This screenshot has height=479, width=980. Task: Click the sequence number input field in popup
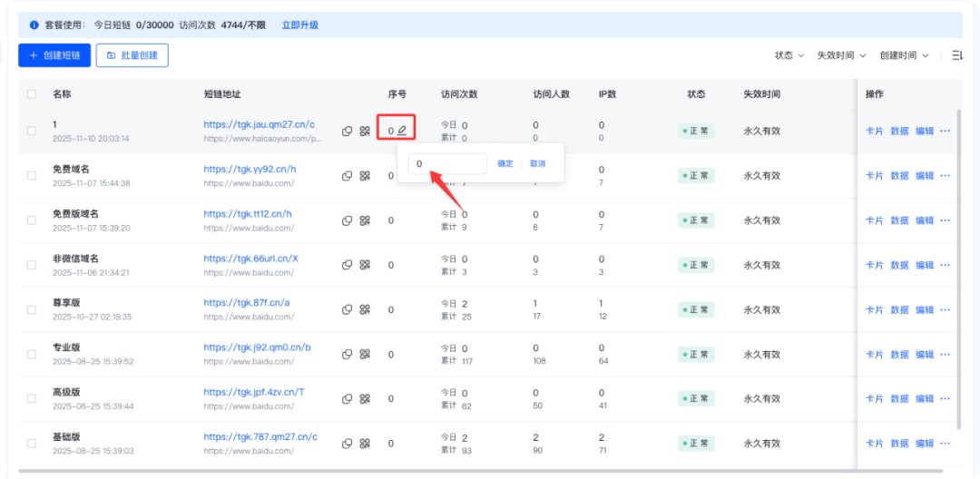[447, 163]
